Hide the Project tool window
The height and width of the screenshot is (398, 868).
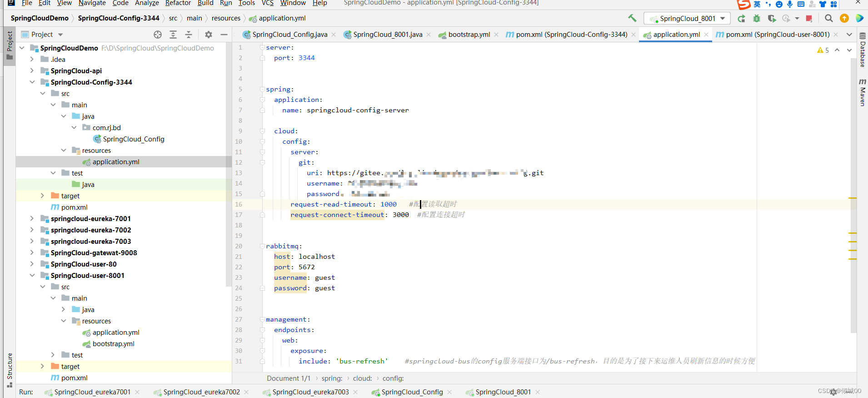(x=224, y=35)
